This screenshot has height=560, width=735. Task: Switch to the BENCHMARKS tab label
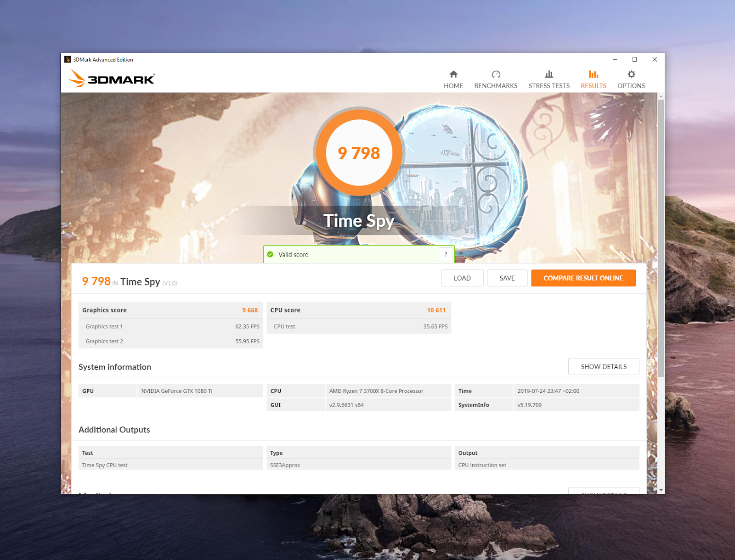[496, 86]
